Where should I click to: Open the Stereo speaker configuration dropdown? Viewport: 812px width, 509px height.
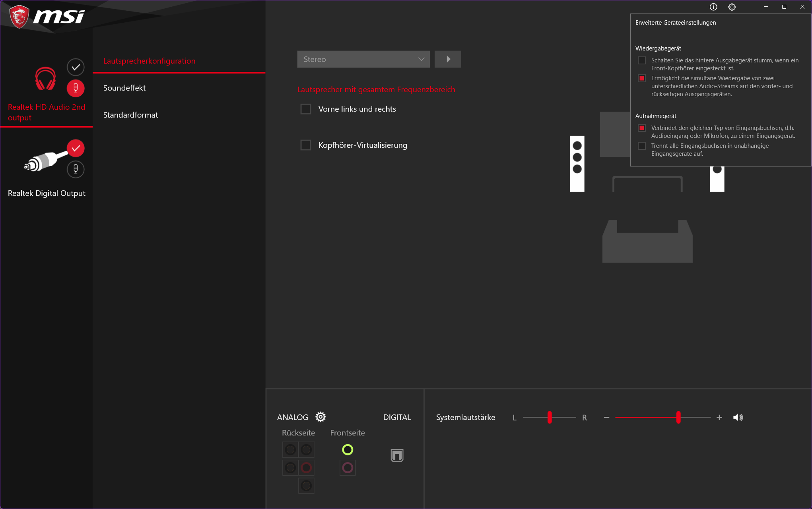[363, 59]
